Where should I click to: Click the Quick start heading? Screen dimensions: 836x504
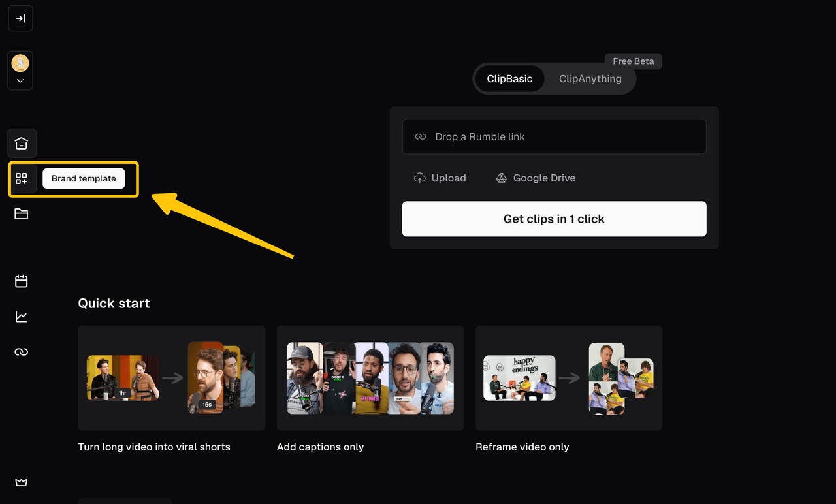tap(114, 303)
